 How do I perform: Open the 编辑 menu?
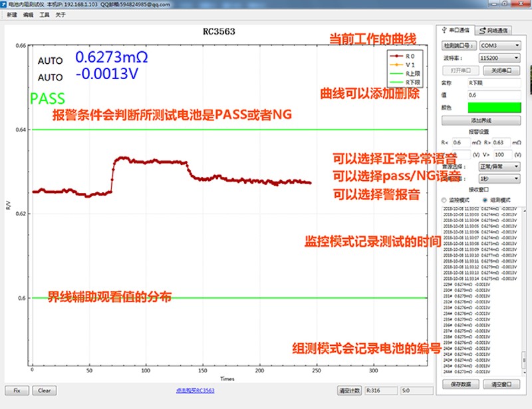click(x=28, y=15)
